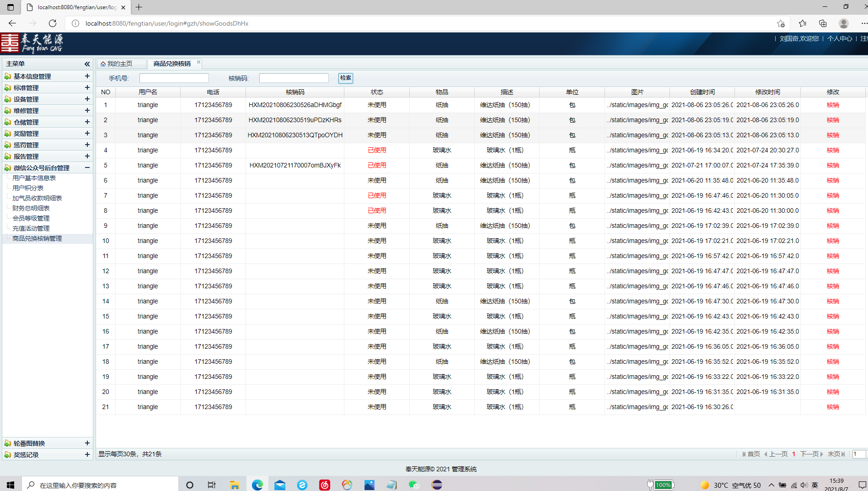Select 充值活动管理 in the sidebar tree

(x=31, y=228)
